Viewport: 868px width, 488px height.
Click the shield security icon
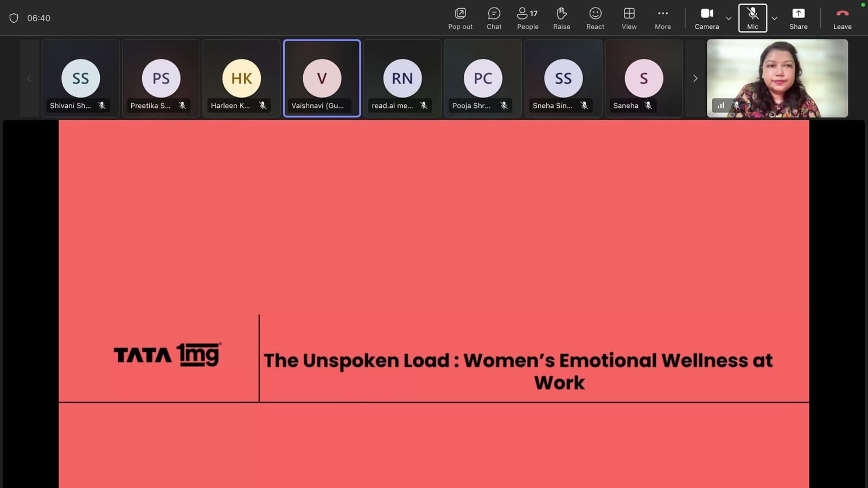pos(14,18)
